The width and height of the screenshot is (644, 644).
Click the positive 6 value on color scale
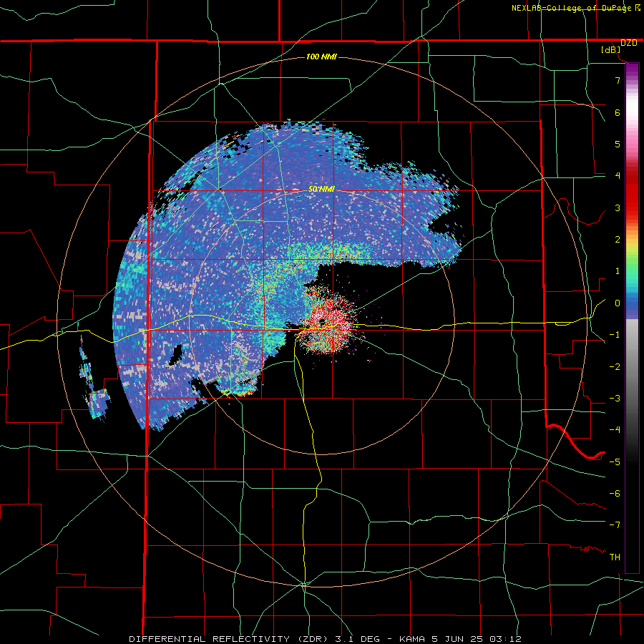(x=618, y=112)
